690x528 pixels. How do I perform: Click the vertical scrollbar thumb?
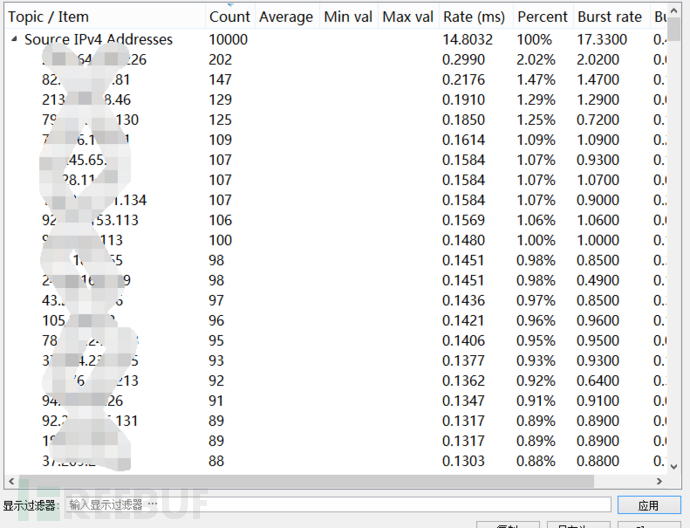pos(674,30)
